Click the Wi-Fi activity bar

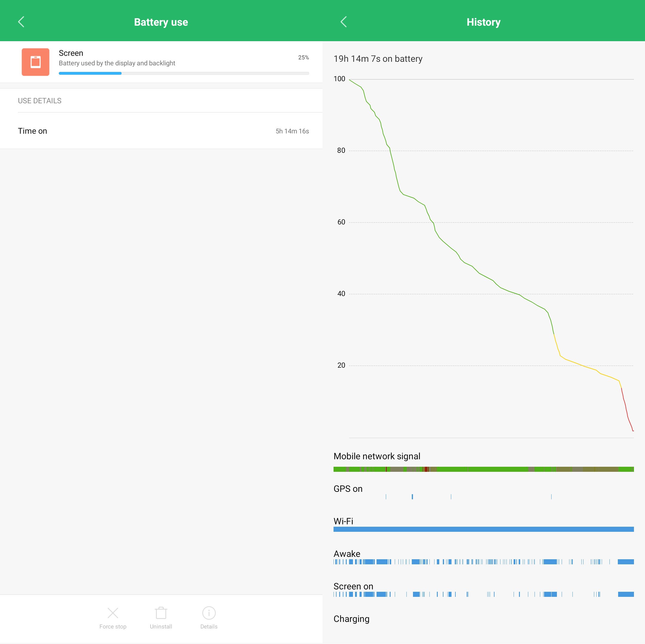(483, 529)
